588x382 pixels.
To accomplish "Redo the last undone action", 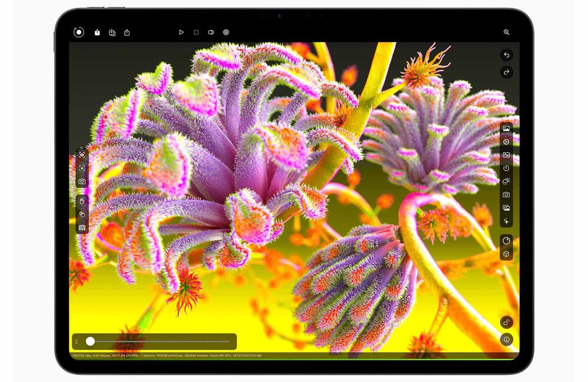I will 507,72.
